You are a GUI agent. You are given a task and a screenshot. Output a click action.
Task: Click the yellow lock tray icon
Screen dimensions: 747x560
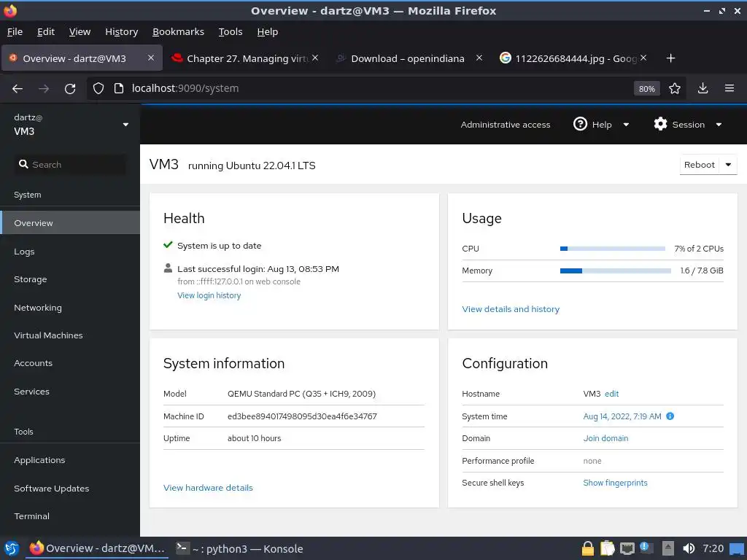tap(588, 548)
